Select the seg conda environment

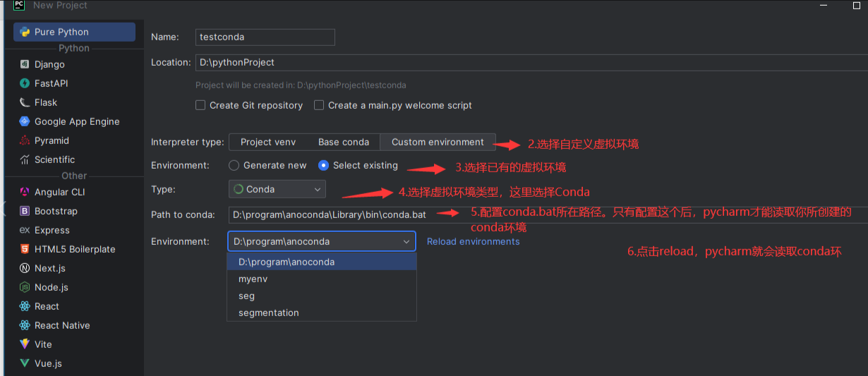pyautogui.click(x=322, y=296)
